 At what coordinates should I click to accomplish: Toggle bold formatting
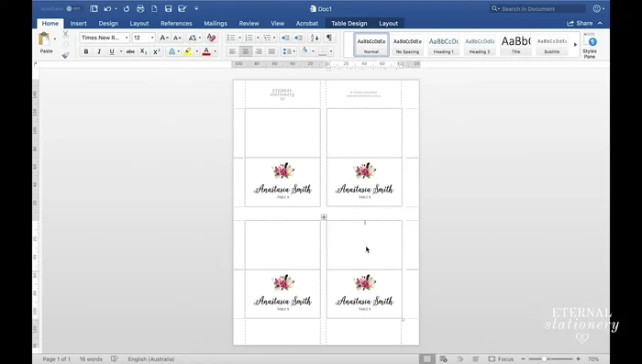(86, 51)
